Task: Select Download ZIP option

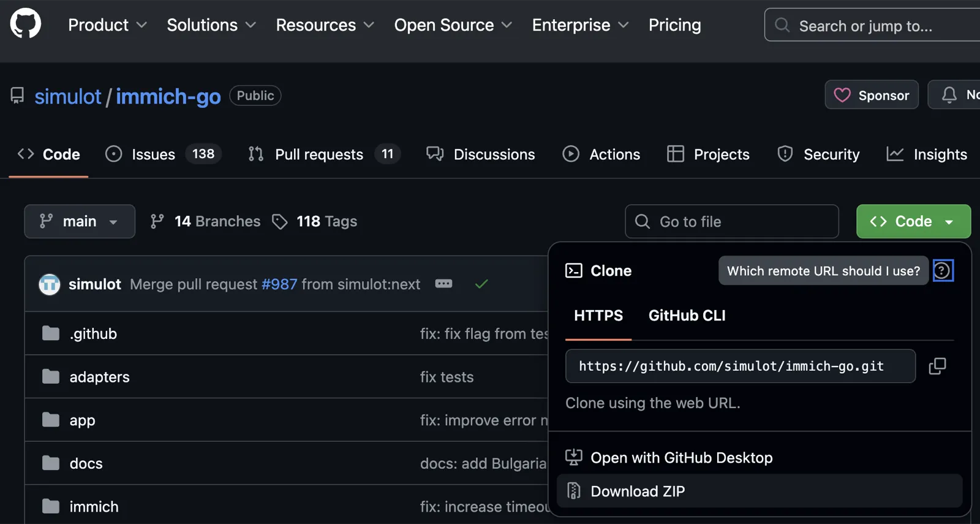Action: click(x=638, y=491)
